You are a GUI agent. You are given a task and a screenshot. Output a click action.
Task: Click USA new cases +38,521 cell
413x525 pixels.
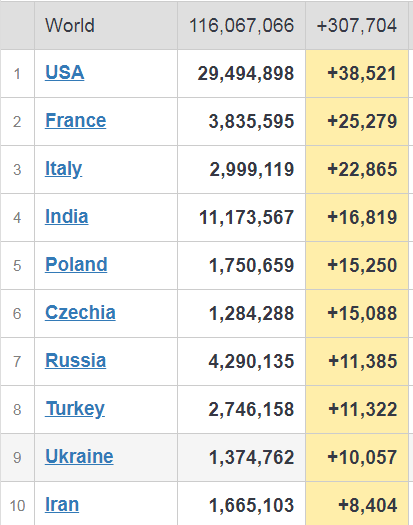pyautogui.click(x=357, y=74)
